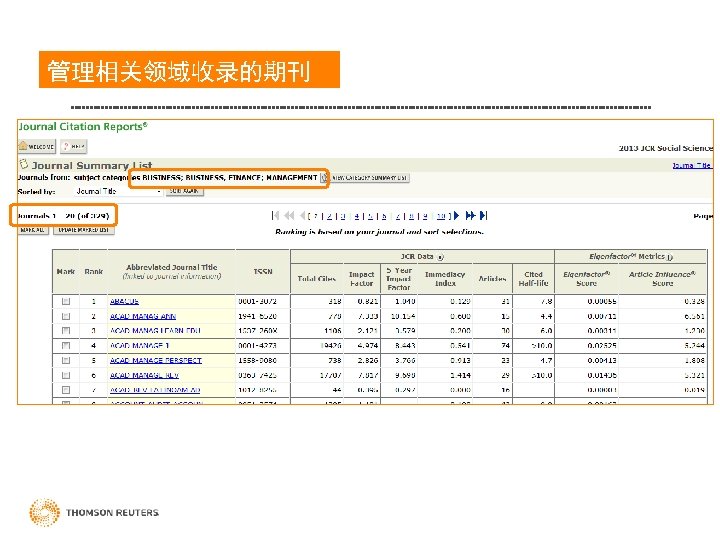Click Update Marked List button
Screen dimensions: 720x540
point(84,230)
